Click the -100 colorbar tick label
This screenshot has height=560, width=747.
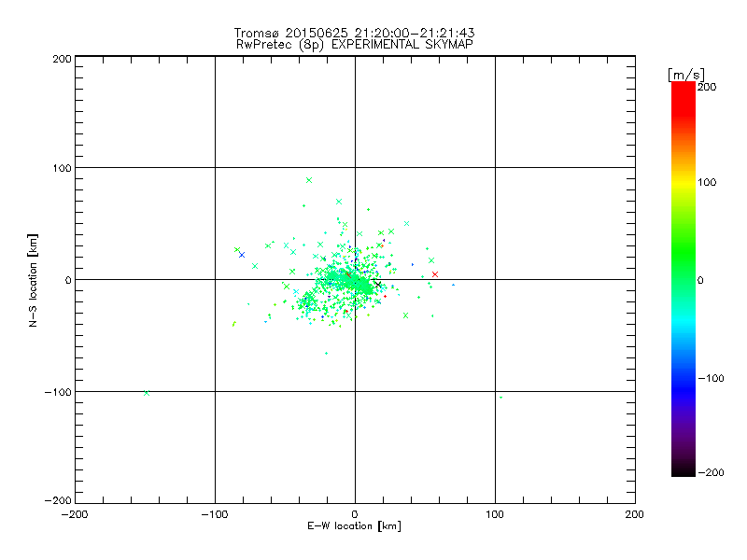point(713,377)
